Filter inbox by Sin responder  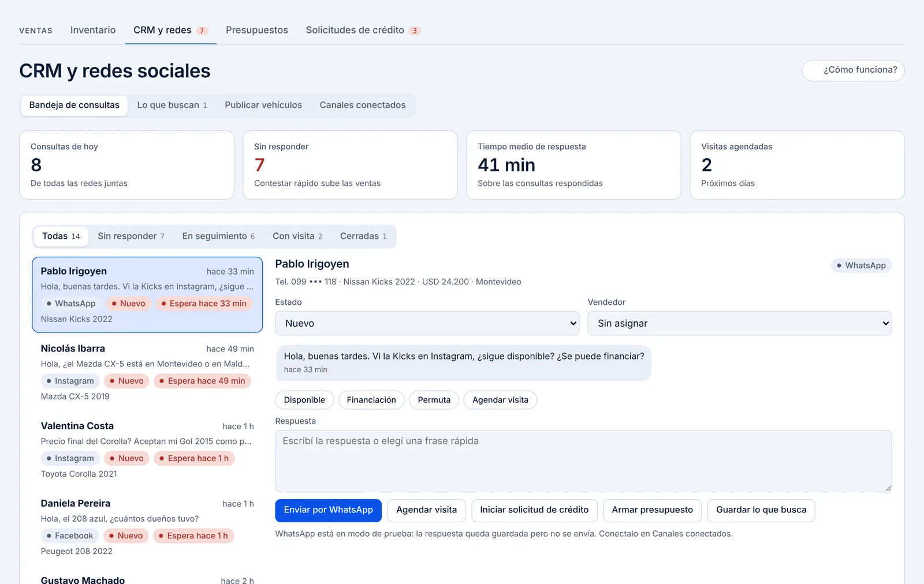(131, 236)
